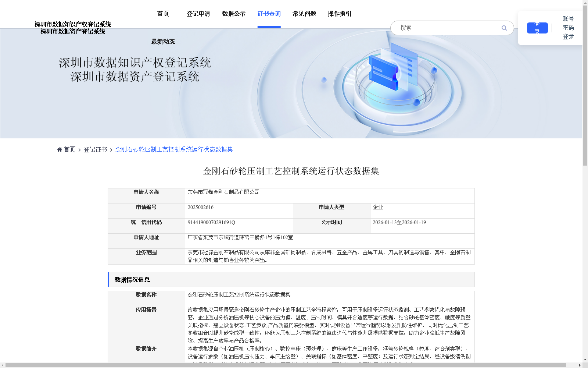
Task: Open the 常见问题 menu item
Action: click(x=304, y=14)
